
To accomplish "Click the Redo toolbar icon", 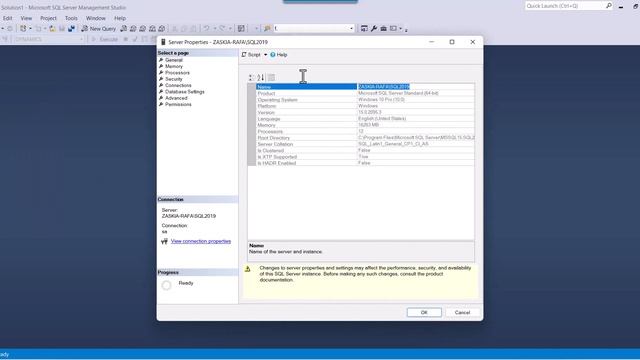I will click(x=222, y=29).
